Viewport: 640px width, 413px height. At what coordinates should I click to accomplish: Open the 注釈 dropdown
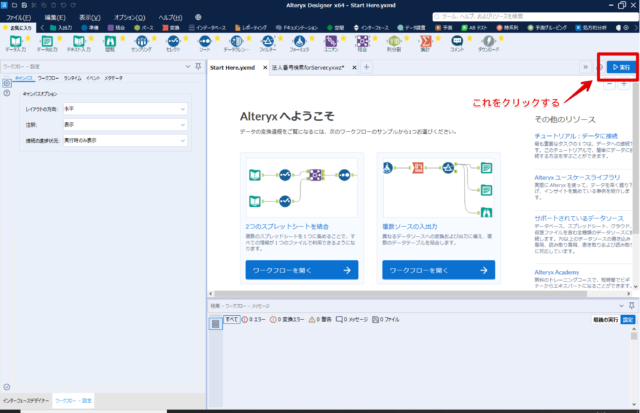click(125, 125)
